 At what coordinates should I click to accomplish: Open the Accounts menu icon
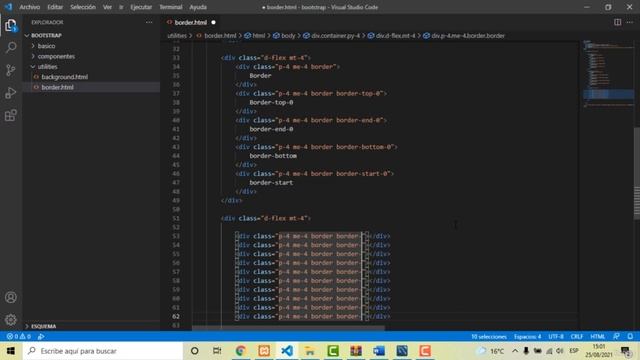11,297
